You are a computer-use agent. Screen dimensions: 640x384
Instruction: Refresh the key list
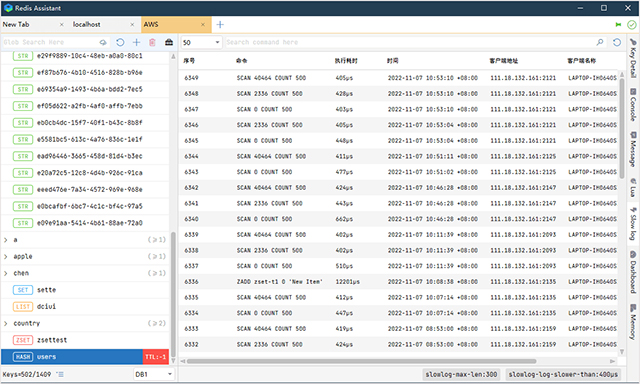[120, 42]
